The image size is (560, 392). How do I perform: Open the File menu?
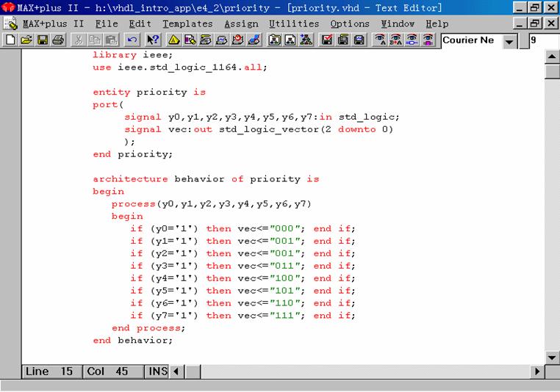click(x=107, y=24)
